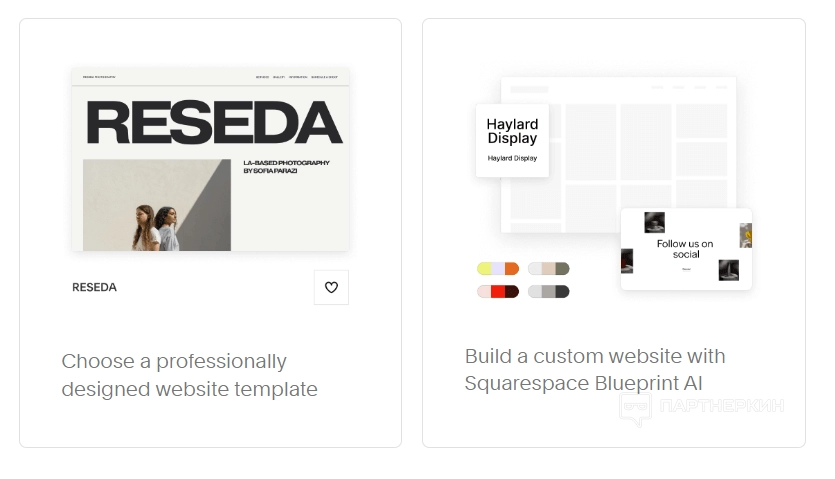Click the Haylard Display font card
The width and height of the screenshot is (835, 479).
512,140
